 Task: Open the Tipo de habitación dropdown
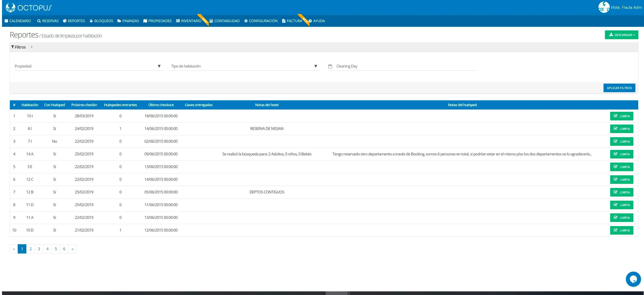click(x=246, y=66)
